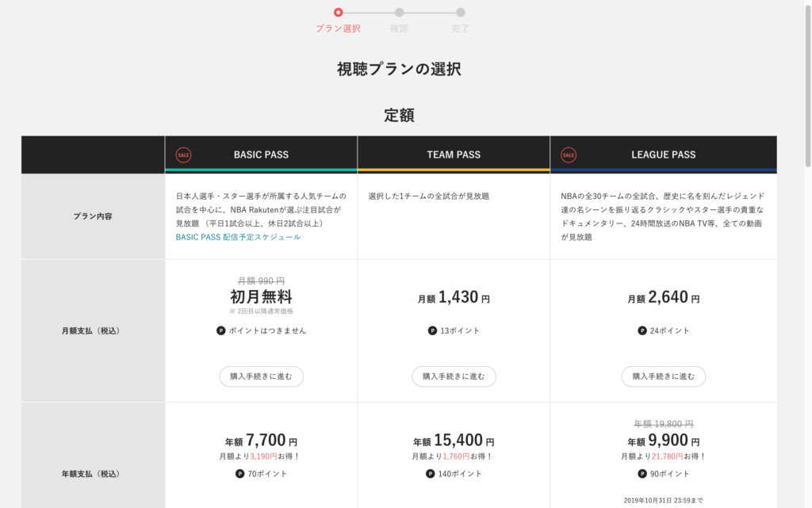Click the 年額 9,900 円 price
This screenshot has width=812, height=508.
point(664,440)
